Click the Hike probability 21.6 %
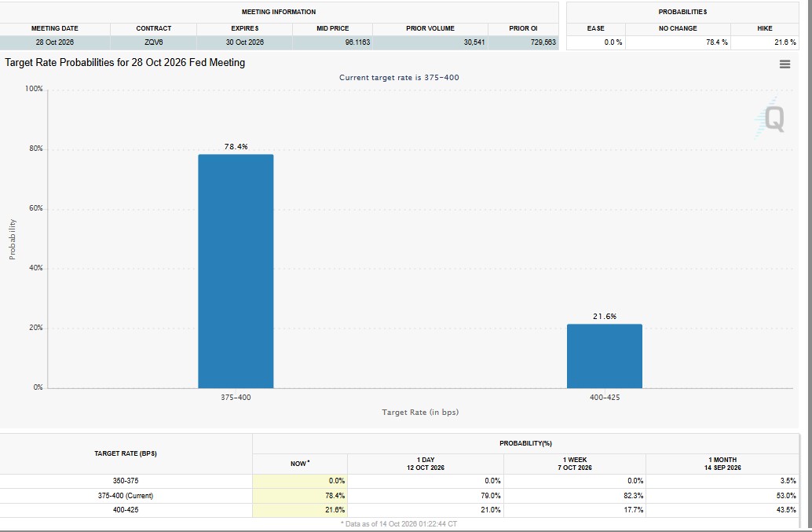 pos(785,42)
